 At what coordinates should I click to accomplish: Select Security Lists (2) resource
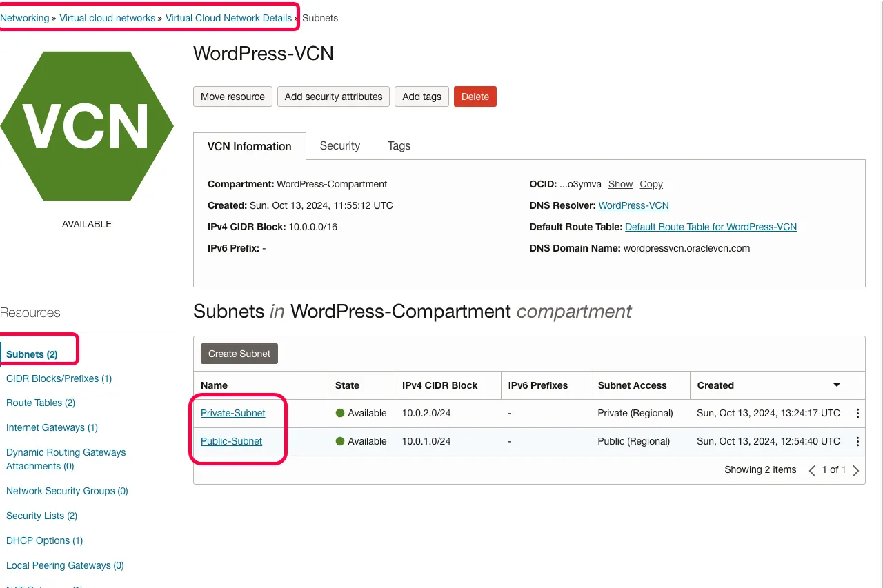(41, 516)
